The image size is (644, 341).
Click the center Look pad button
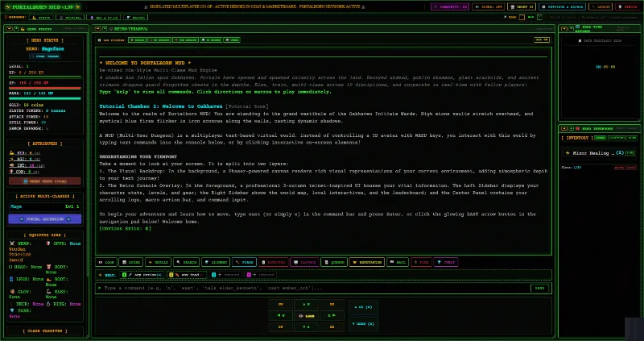click(x=307, y=315)
